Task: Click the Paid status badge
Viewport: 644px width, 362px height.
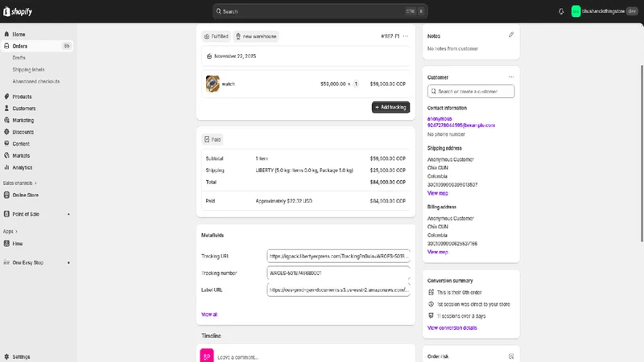Action: (213, 139)
